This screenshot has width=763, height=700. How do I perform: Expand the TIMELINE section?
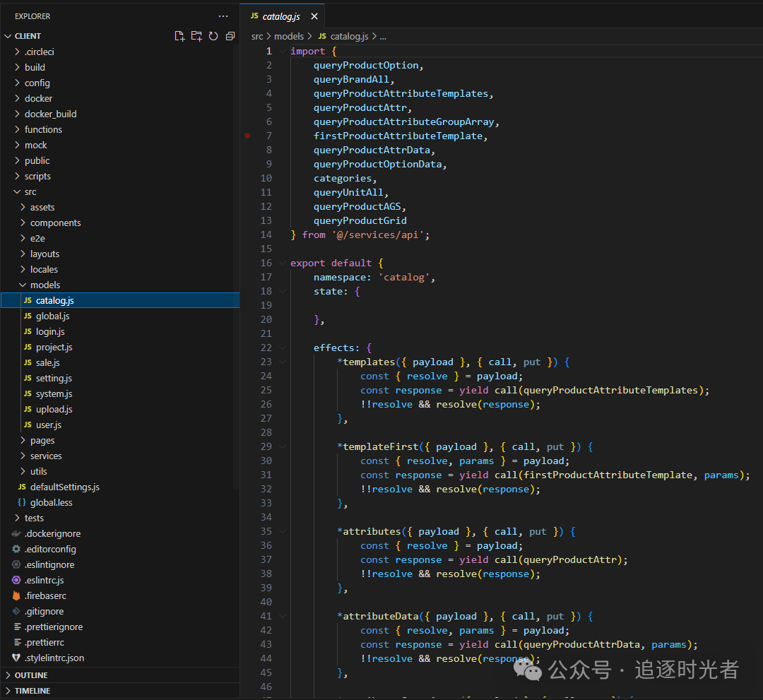(x=32, y=691)
